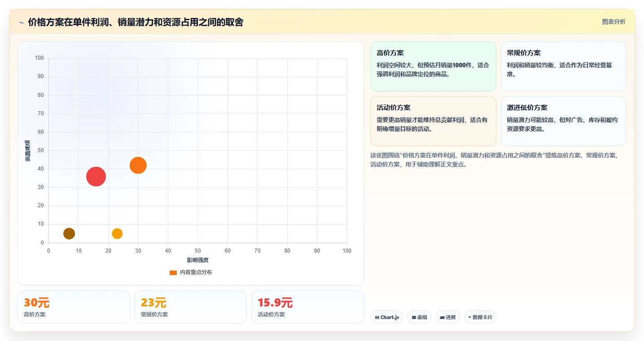Click the icon inside 进度 tag

[x=442, y=317]
